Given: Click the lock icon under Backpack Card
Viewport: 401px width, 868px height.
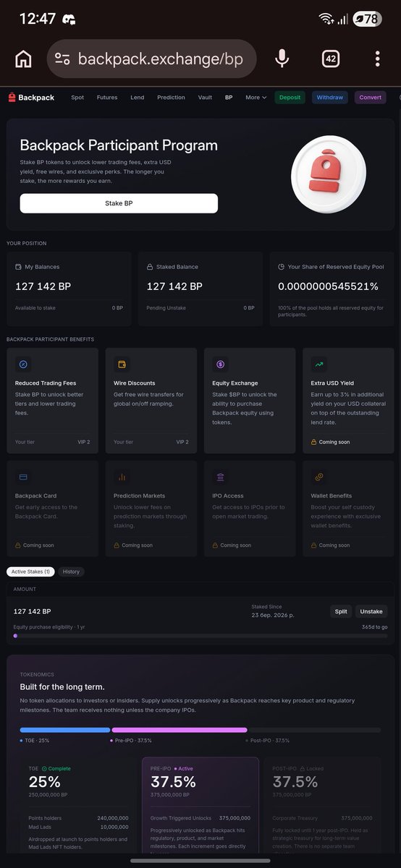Looking at the screenshot, I should [x=18, y=545].
